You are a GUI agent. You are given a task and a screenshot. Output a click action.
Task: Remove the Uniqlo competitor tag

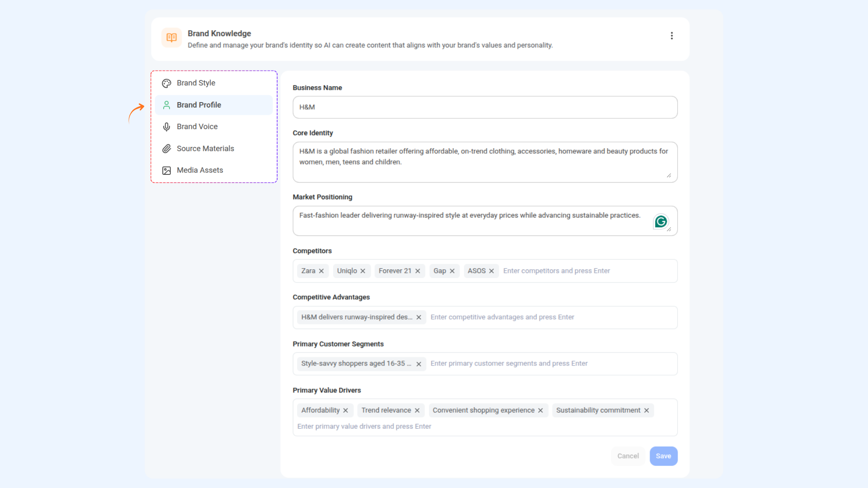tap(363, 271)
